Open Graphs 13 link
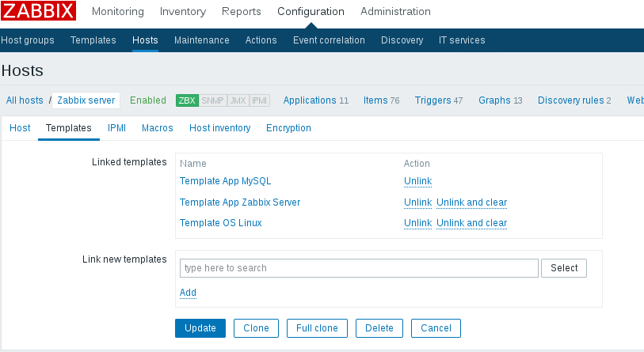 click(501, 100)
